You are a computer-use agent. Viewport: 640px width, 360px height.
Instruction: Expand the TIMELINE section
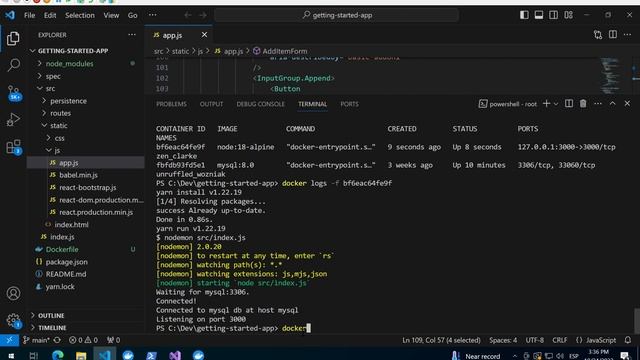[52, 328]
